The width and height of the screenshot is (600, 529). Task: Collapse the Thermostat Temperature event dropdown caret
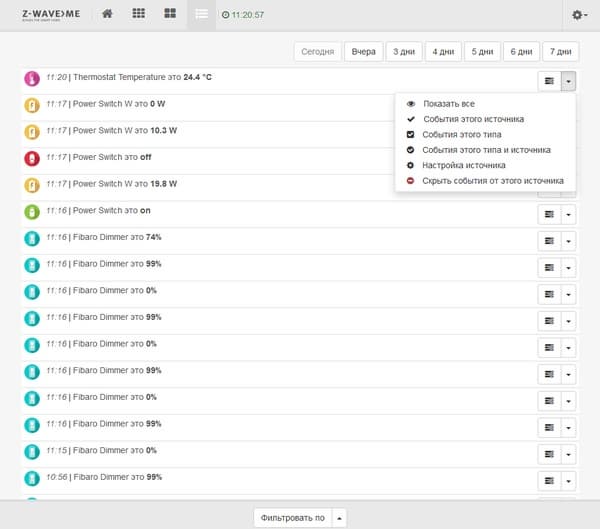pyautogui.click(x=568, y=81)
